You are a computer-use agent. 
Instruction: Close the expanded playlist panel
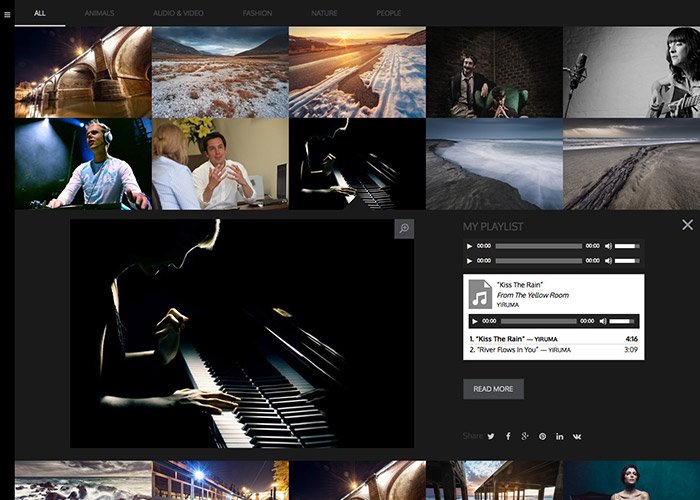click(688, 225)
